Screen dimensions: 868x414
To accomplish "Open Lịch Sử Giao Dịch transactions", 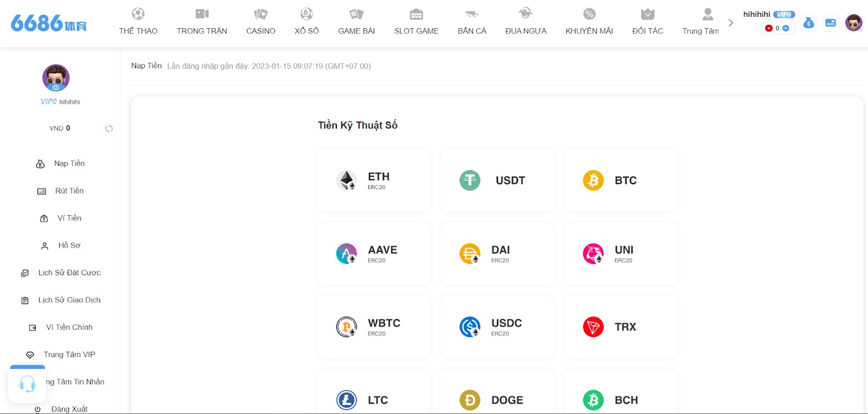I will point(60,300).
